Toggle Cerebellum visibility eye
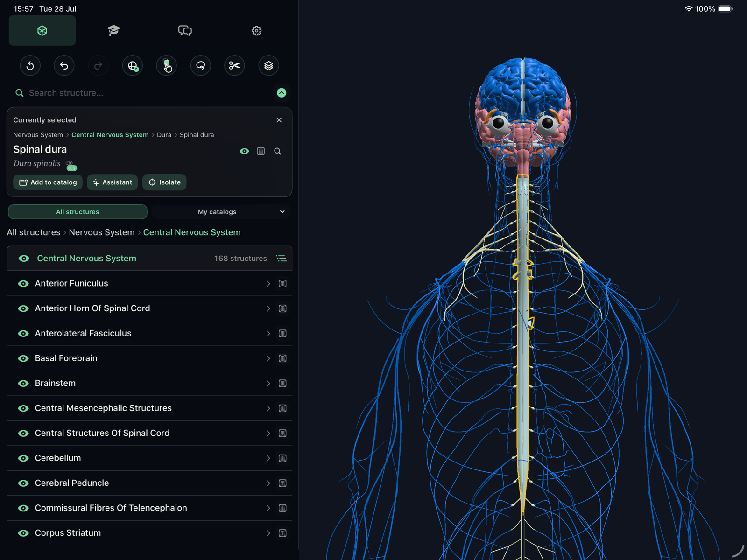The width and height of the screenshot is (747, 560). 23,458
